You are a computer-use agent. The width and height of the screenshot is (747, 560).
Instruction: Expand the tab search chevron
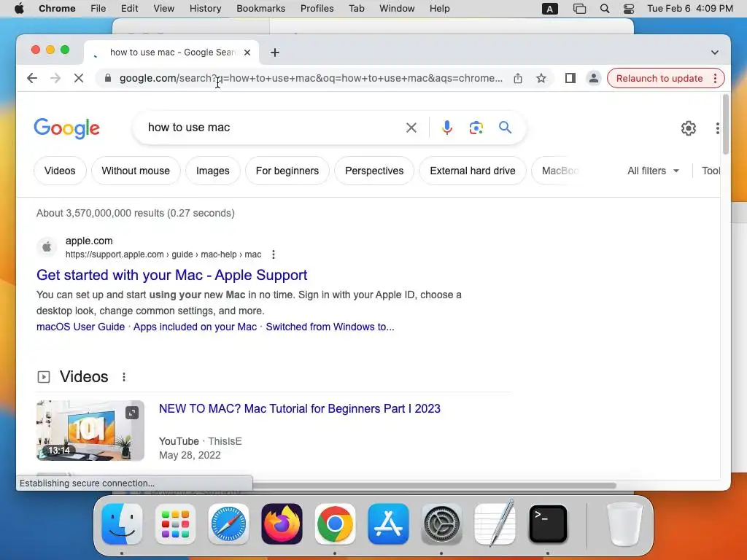pos(715,52)
